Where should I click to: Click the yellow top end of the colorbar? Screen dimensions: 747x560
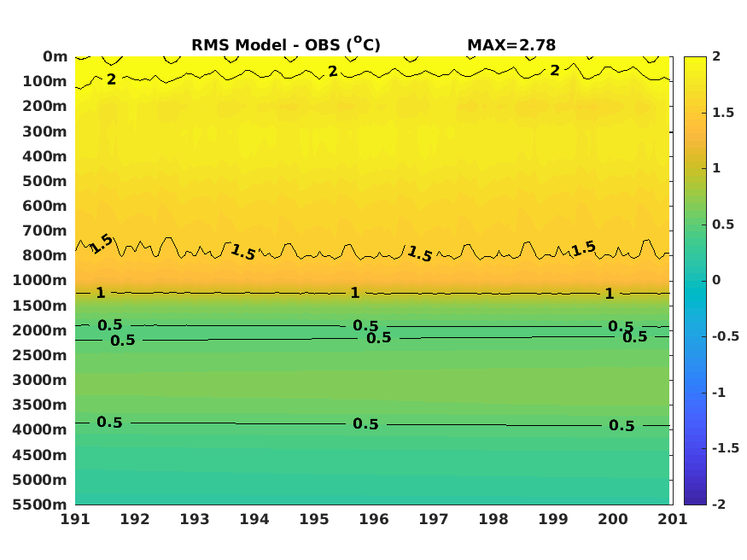pos(695,61)
